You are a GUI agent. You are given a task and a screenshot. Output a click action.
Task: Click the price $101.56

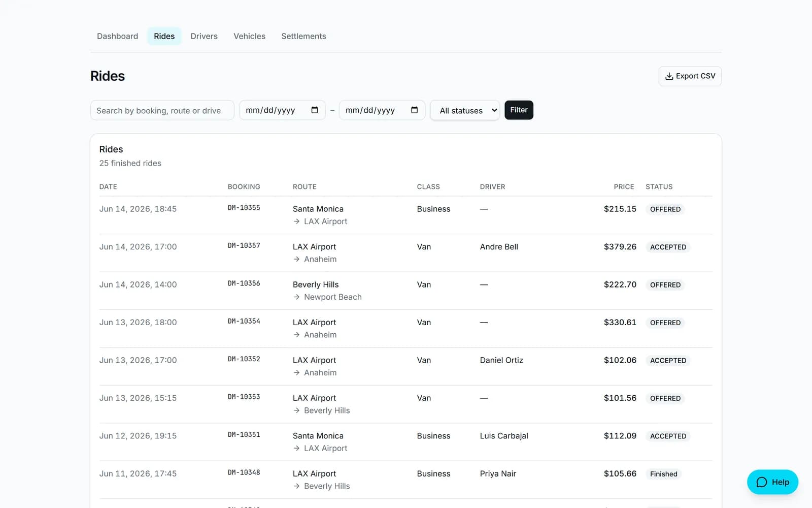[620, 398]
